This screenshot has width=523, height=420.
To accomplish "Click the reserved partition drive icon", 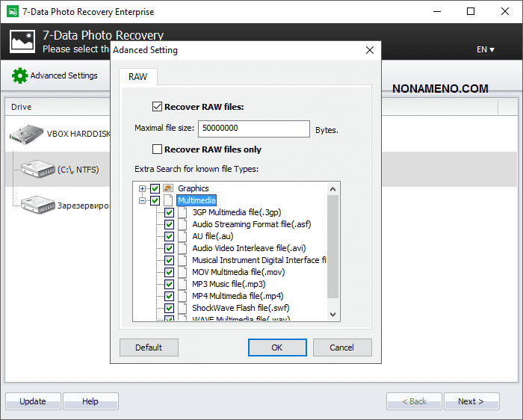I will tap(37, 204).
